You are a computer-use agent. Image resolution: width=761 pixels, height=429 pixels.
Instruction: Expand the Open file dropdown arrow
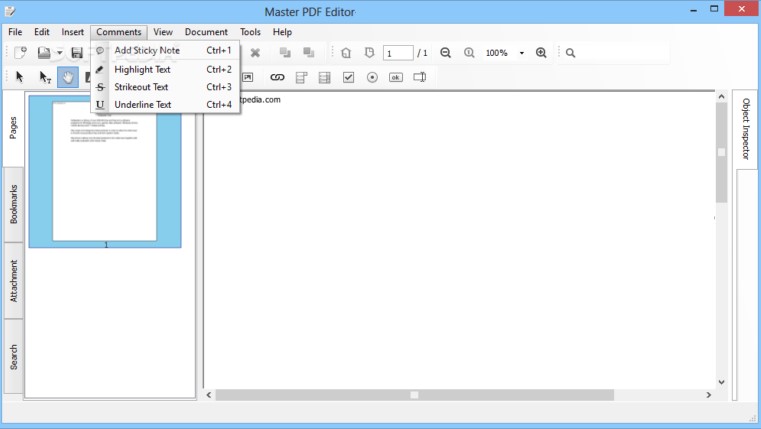pyautogui.click(x=60, y=52)
